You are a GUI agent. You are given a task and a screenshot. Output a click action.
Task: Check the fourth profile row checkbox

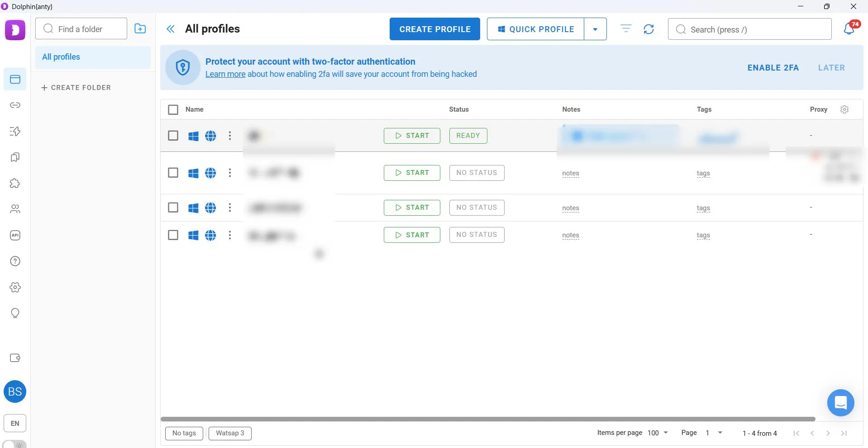pos(173,235)
